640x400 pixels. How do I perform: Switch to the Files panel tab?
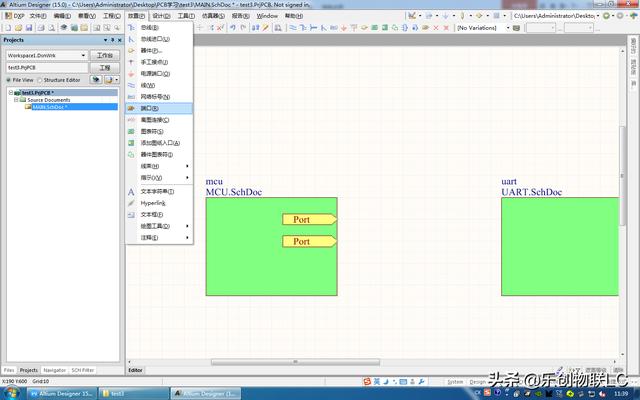[x=9, y=370]
